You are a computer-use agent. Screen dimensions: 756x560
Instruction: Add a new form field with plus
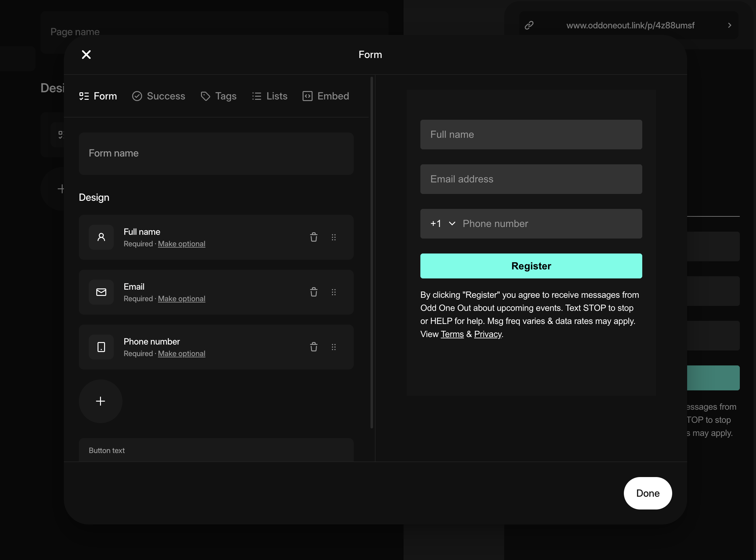100,401
